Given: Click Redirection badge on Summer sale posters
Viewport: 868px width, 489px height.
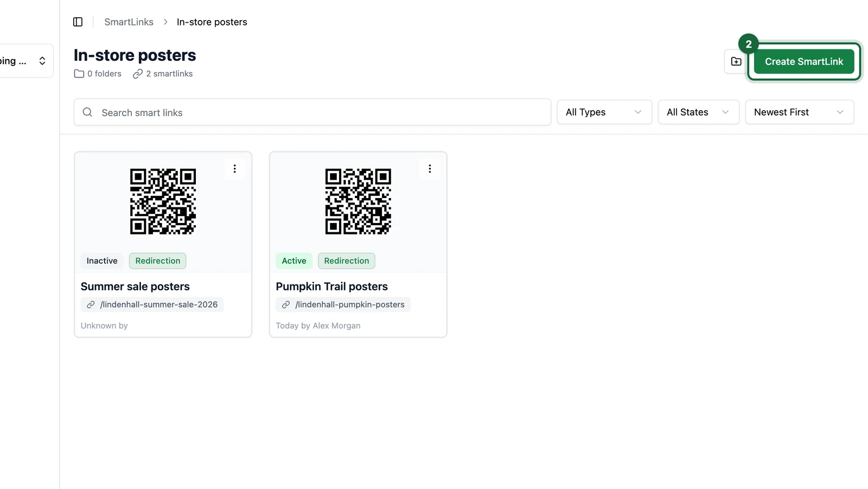Looking at the screenshot, I should pyautogui.click(x=158, y=261).
